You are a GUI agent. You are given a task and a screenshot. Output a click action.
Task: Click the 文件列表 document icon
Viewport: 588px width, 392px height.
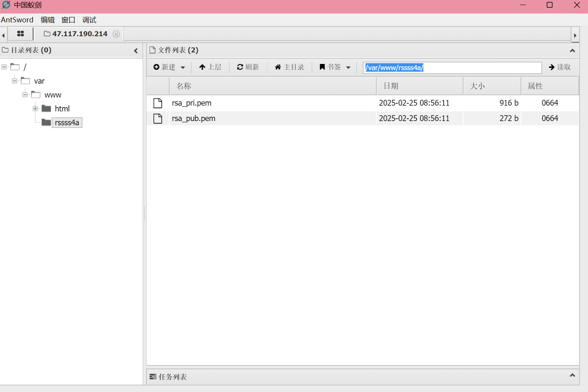pyautogui.click(x=152, y=50)
